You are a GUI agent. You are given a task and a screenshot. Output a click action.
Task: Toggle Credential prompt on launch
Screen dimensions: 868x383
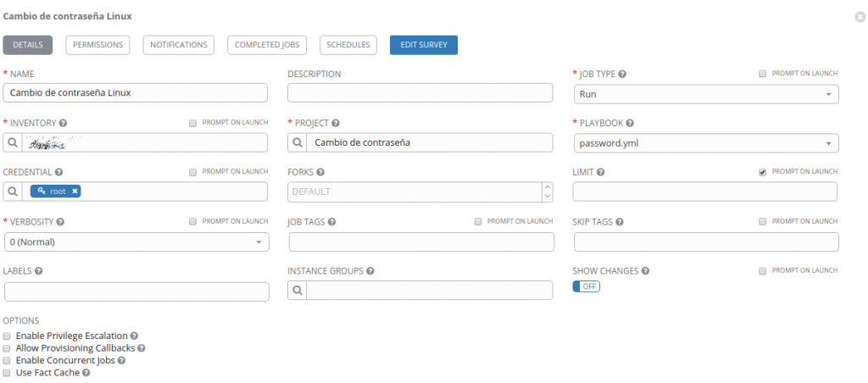(192, 172)
